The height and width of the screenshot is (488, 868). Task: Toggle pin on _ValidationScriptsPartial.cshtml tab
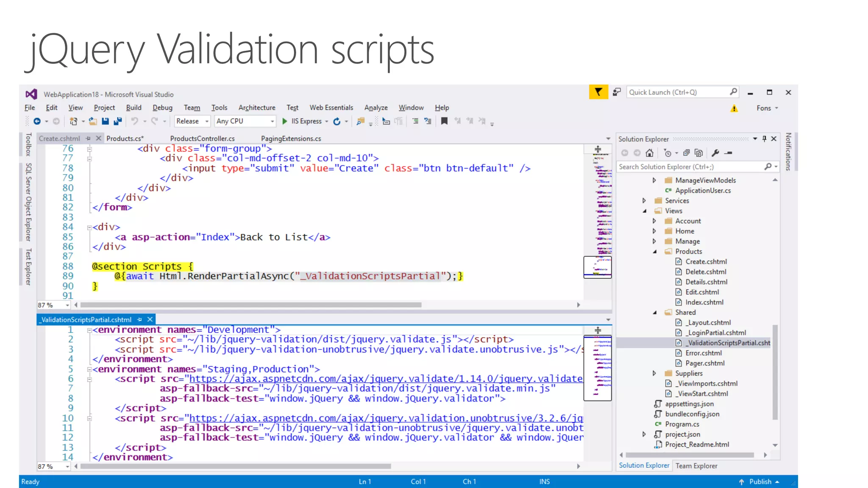click(x=139, y=320)
